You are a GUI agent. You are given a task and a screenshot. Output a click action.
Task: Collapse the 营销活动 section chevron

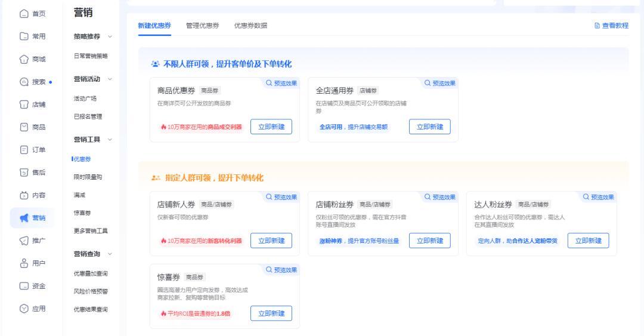click(110, 79)
